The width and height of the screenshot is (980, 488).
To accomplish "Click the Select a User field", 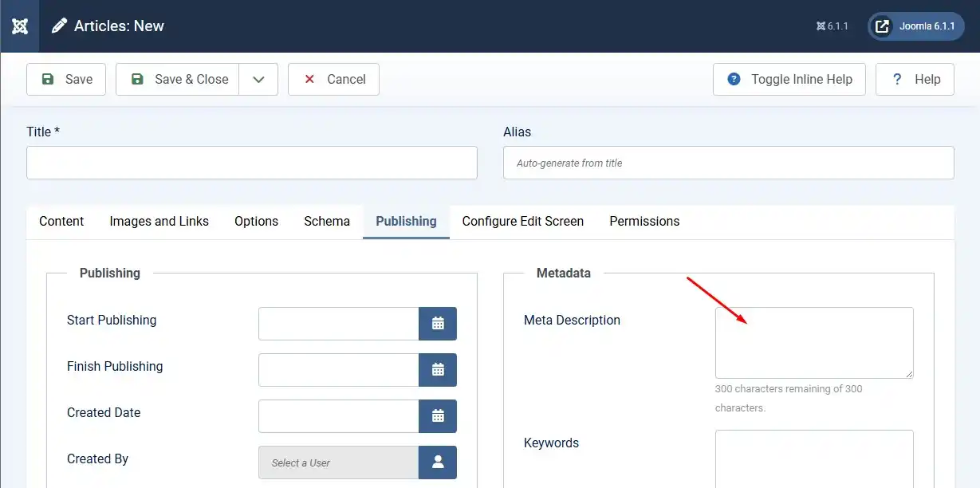I will coord(339,462).
